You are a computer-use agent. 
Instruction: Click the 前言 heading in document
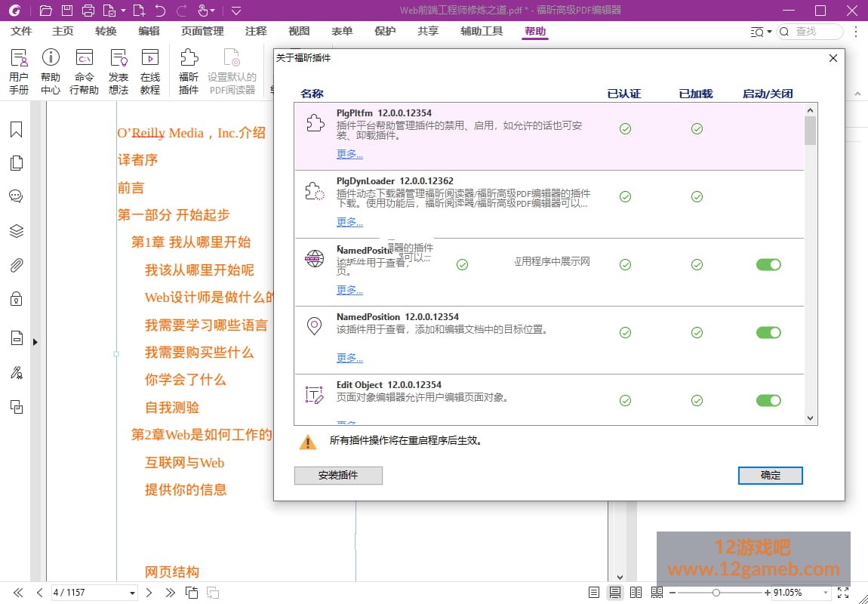(x=131, y=188)
